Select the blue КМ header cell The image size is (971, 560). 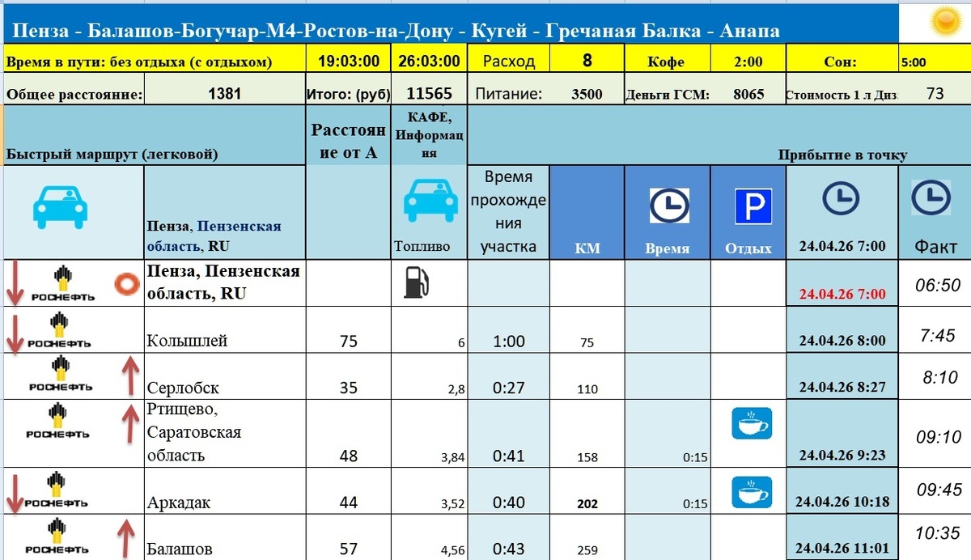[x=587, y=212]
